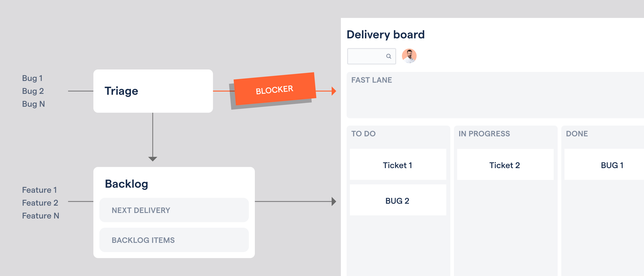This screenshot has height=276, width=644.
Task: Open the Ticket 2 card
Action: click(x=505, y=165)
